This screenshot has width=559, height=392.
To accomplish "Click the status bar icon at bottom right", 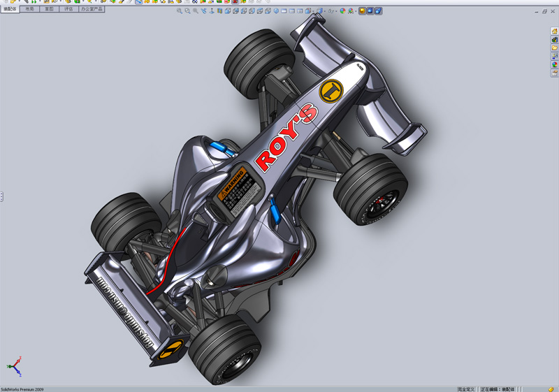I will pyautogui.click(x=551, y=389).
